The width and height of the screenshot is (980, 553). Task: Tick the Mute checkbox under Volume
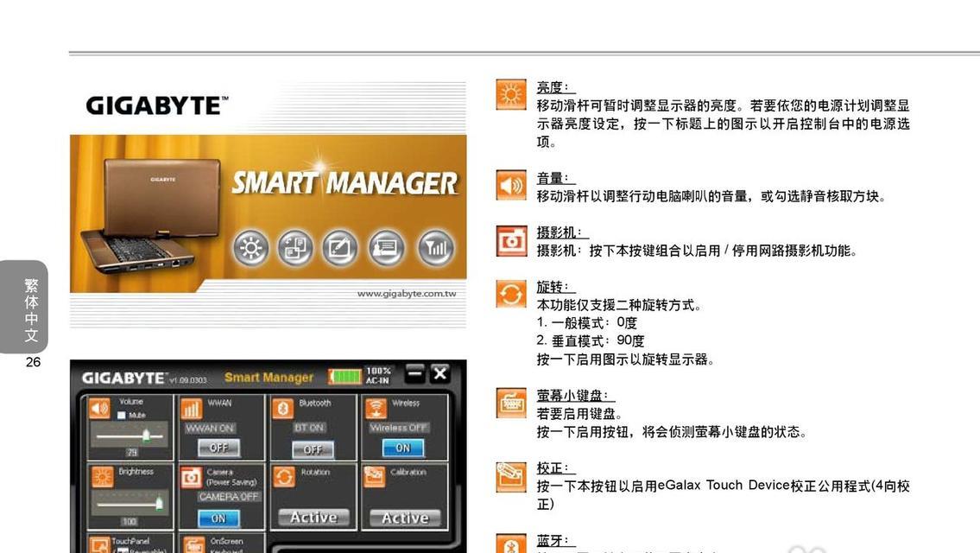(121, 415)
